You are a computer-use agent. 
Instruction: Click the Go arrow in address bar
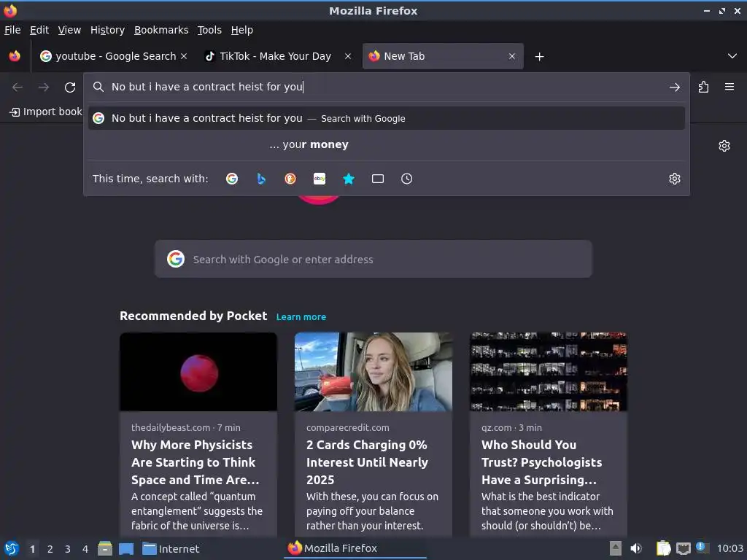pyautogui.click(x=674, y=87)
